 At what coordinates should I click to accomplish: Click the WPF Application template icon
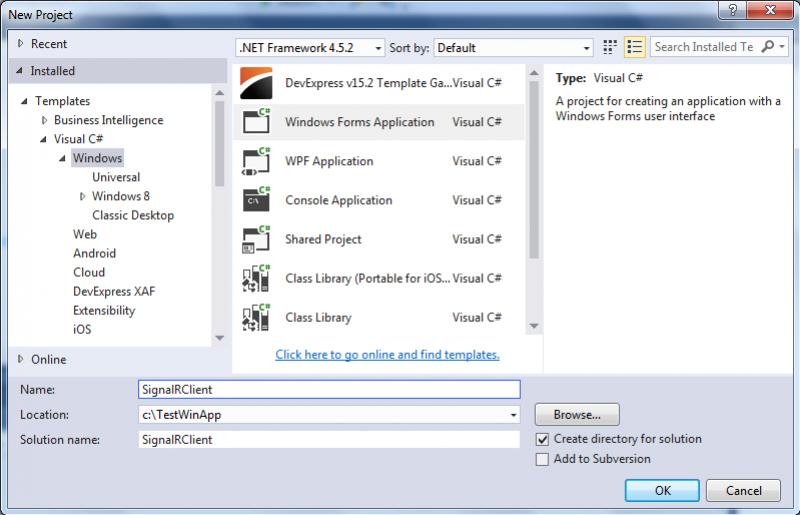point(256,161)
